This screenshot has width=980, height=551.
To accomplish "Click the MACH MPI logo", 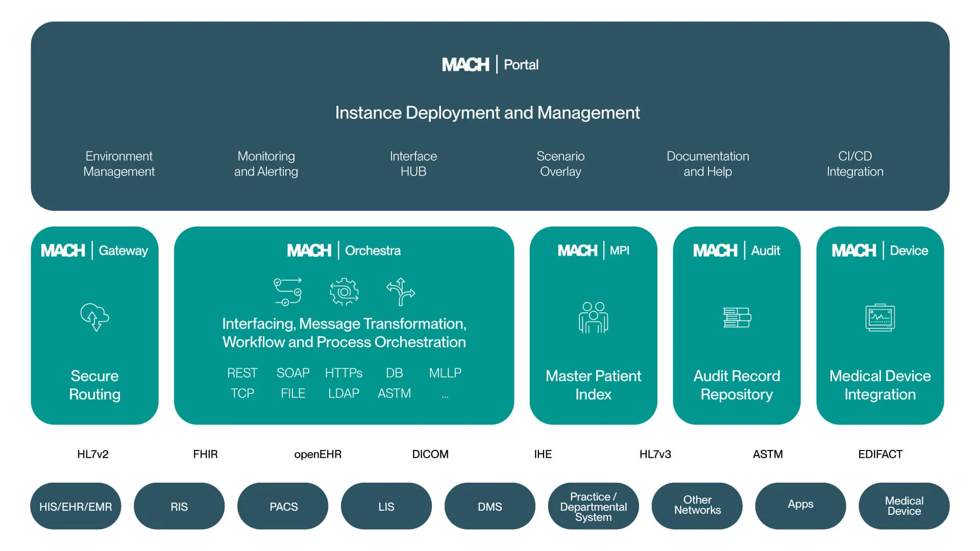I will [x=593, y=251].
